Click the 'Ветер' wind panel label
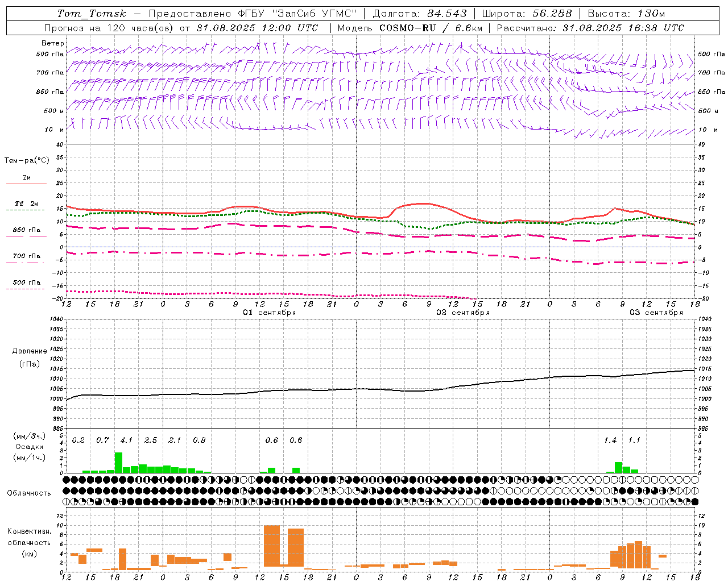This screenshot has height=582, width=728. coord(53,43)
